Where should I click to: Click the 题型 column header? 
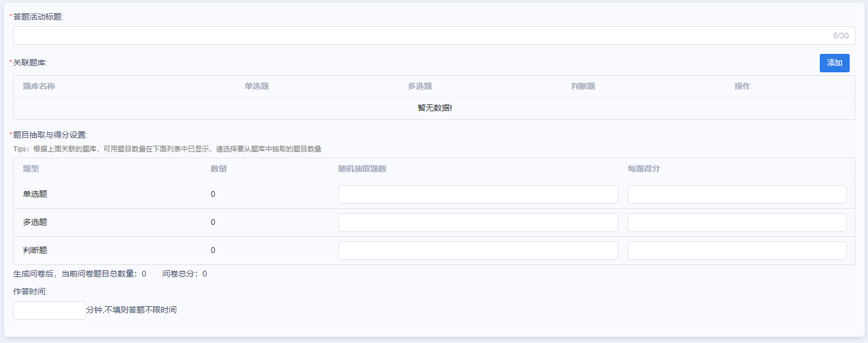coord(31,169)
